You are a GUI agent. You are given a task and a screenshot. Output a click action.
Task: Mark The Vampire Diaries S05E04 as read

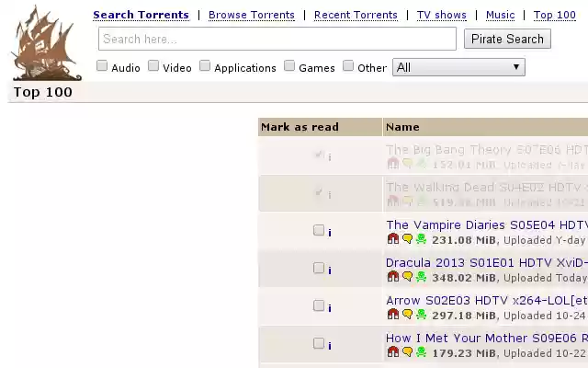[319, 230]
